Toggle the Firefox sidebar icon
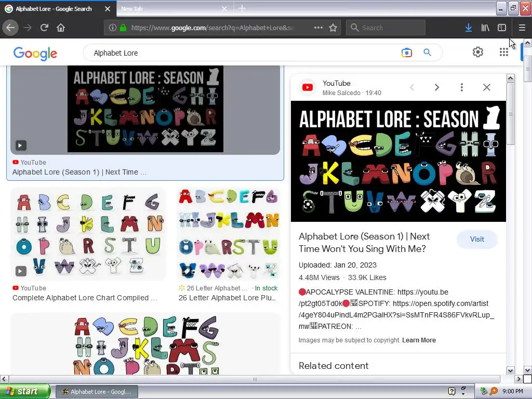 tap(502, 28)
